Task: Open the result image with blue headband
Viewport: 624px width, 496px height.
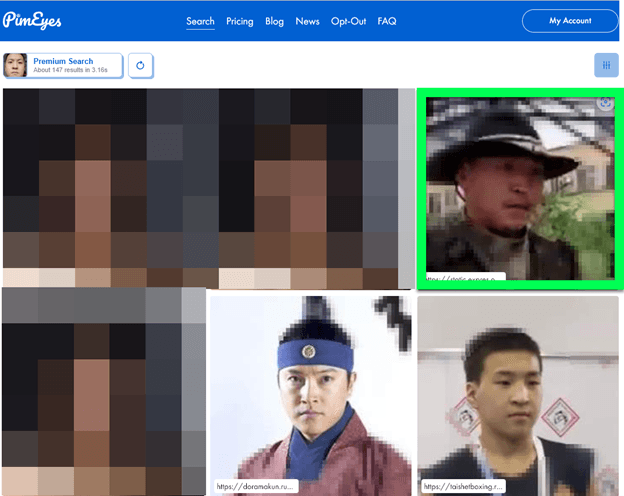Action: (x=310, y=390)
